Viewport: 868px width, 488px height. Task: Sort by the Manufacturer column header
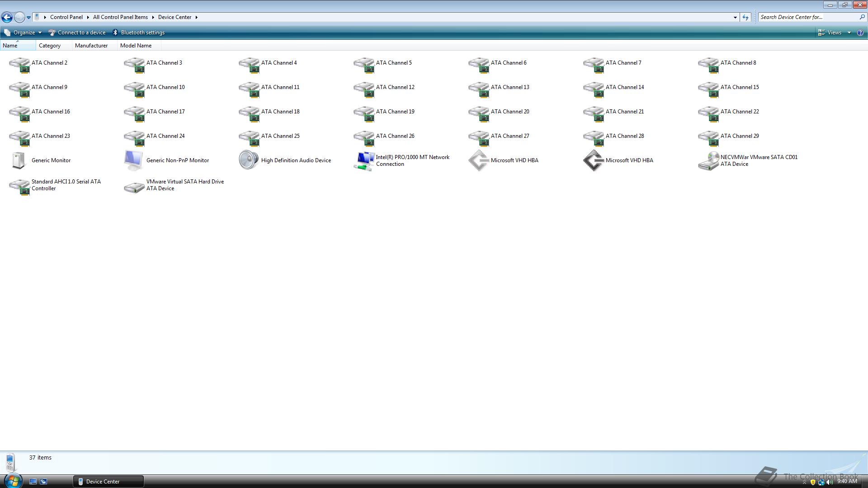point(94,45)
